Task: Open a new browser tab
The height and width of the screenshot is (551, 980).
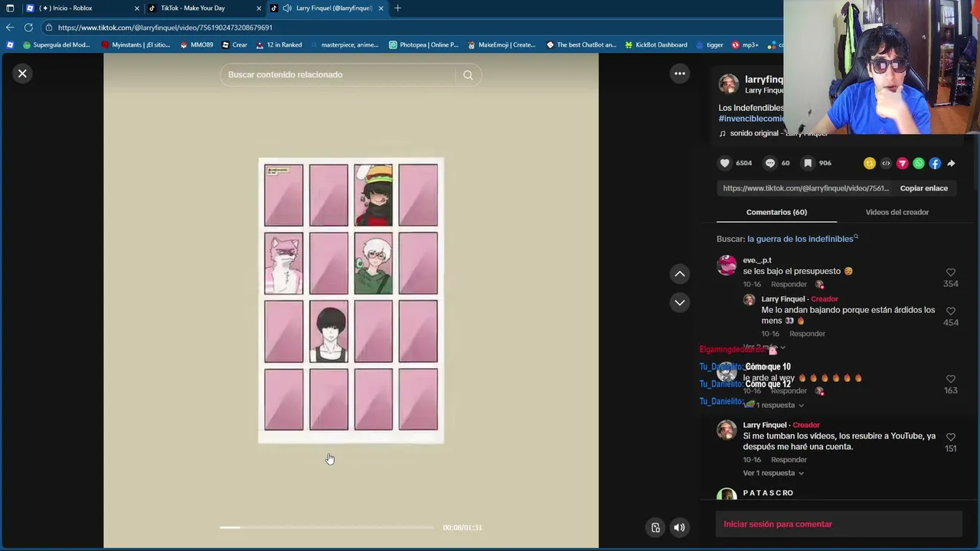Action: point(397,8)
